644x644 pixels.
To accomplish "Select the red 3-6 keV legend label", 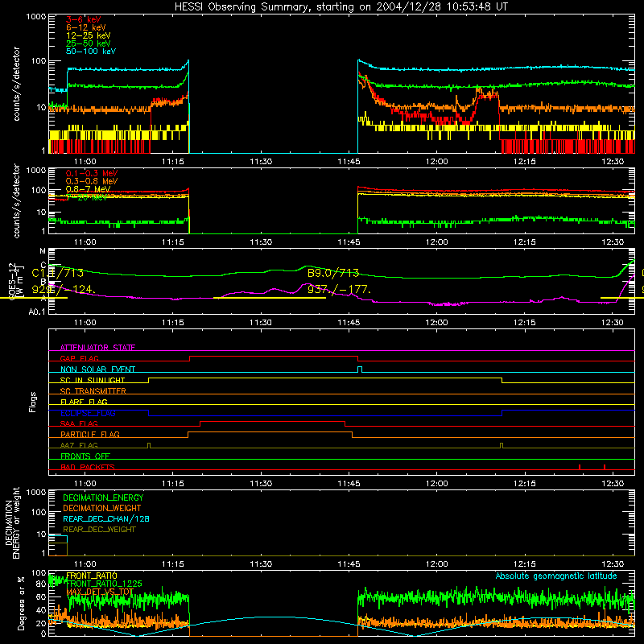I will click(84, 19).
